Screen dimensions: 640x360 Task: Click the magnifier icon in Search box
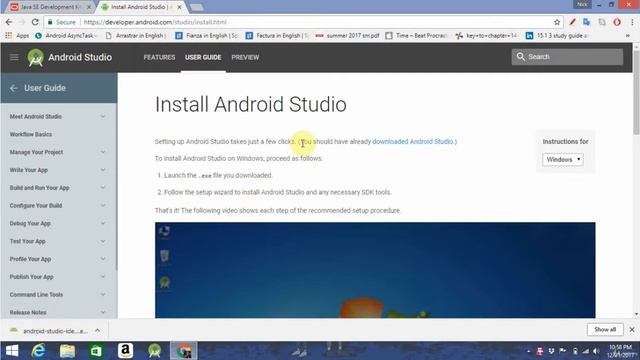coord(520,57)
